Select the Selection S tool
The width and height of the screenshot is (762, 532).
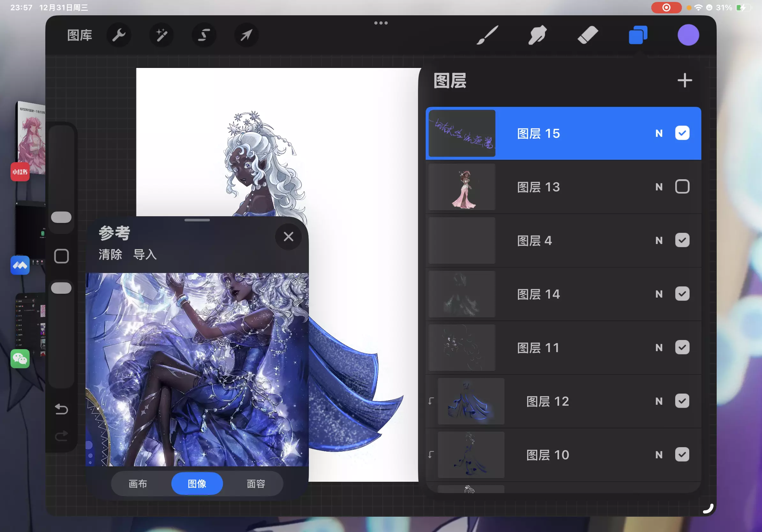[x=204, y=35]
